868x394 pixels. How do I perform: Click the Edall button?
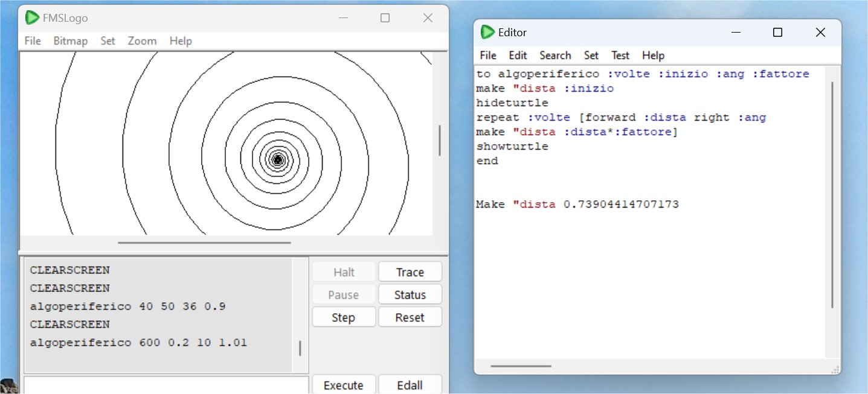(410, 385)
